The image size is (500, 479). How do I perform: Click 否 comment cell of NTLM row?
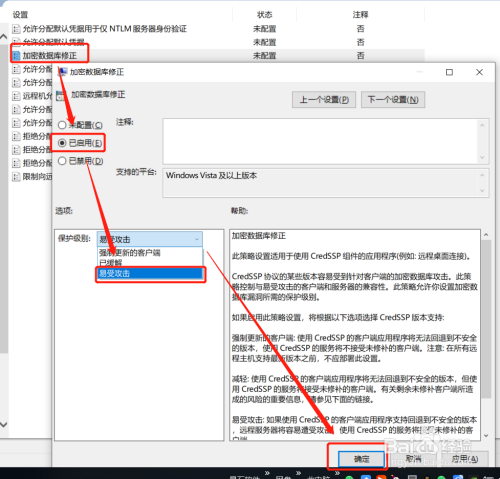[x=360, y=29]
